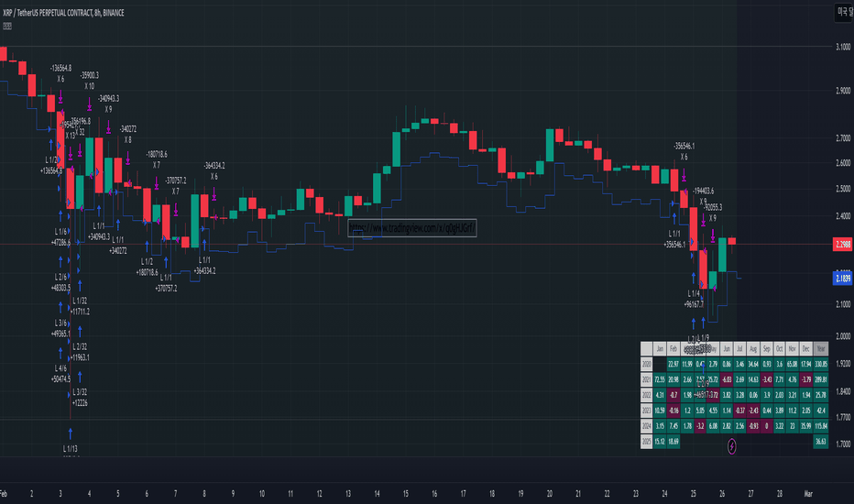This screenshot has height=504, width=854.
Task: Click the 2021 row label in table
Action: click(x=647, y=379)
